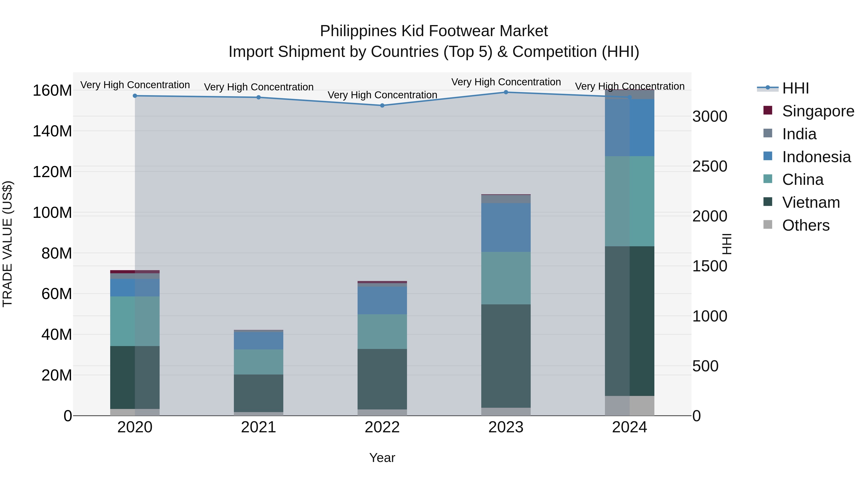Click the Indonesia segment in 2023 bar
The image size is (868, 488).
point(506,228)
